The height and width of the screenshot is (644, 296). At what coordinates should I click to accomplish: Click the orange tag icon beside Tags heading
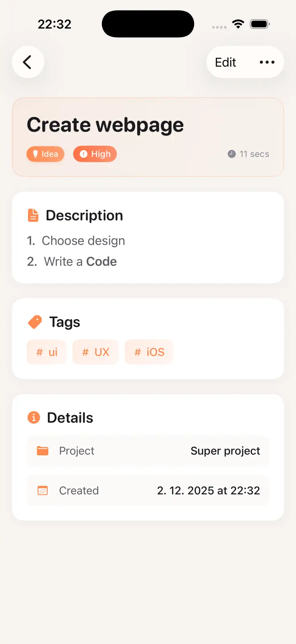(x=35, y=322)
